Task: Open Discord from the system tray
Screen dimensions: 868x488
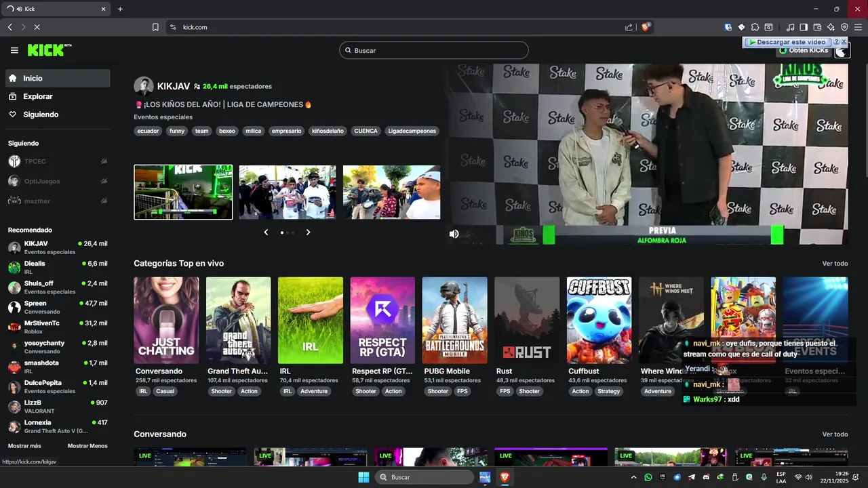Action: point(706,477)
